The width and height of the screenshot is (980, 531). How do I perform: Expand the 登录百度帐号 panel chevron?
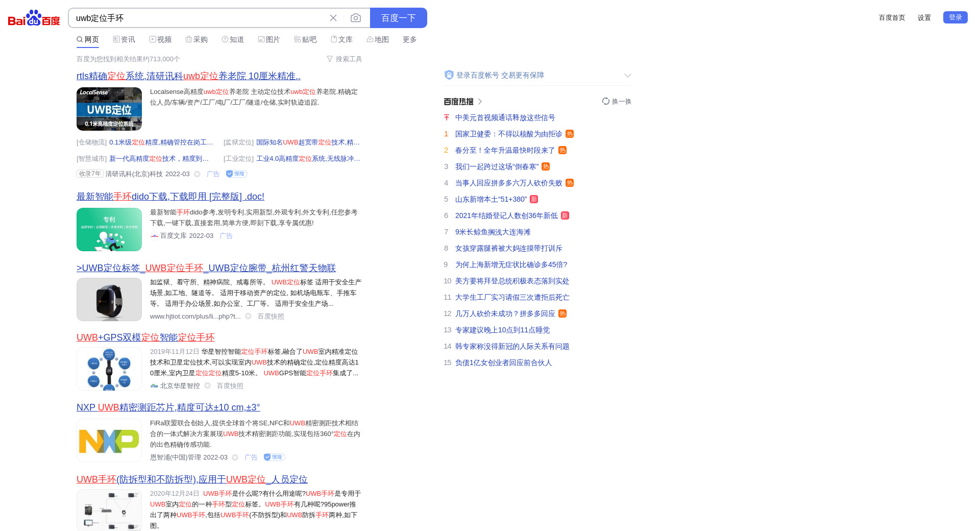click(x=627, y=76)
